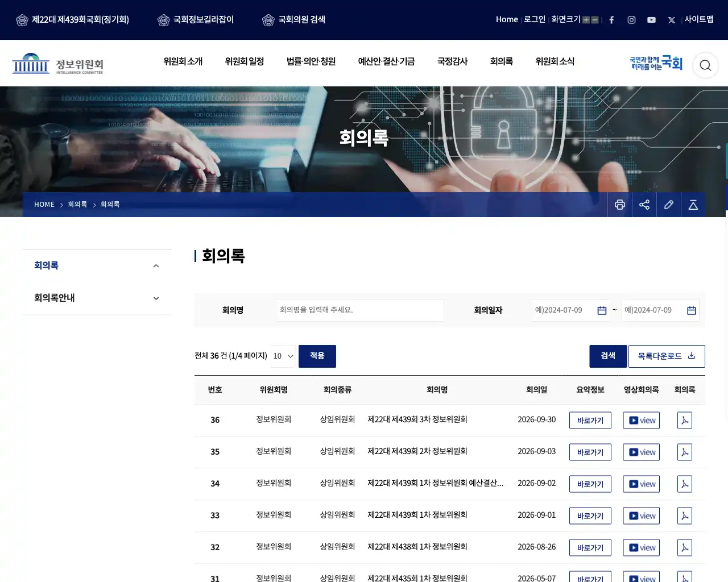The width and height of the screenshot is (728, 582).
Task: Click 바로가기 summary button for row 36
Action: click(x=590, y=421)
